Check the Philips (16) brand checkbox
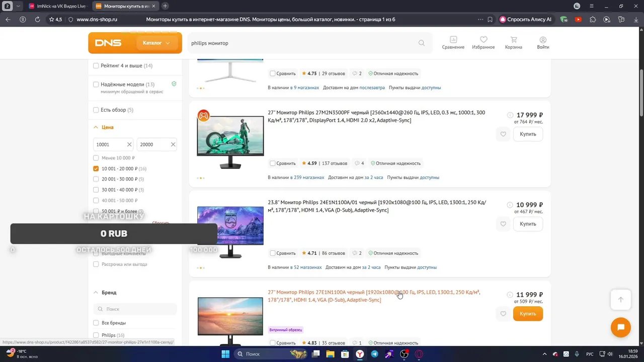 click(96, 335)
